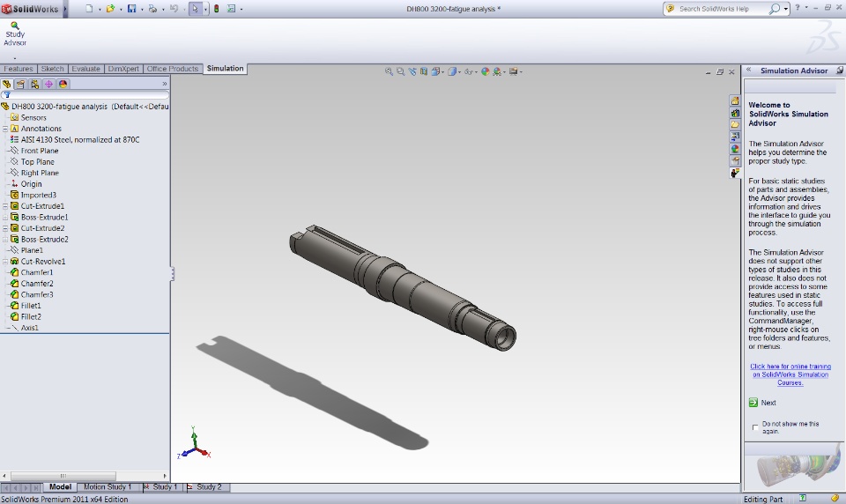Switch to the DimXpert tab

coord(123,69)
